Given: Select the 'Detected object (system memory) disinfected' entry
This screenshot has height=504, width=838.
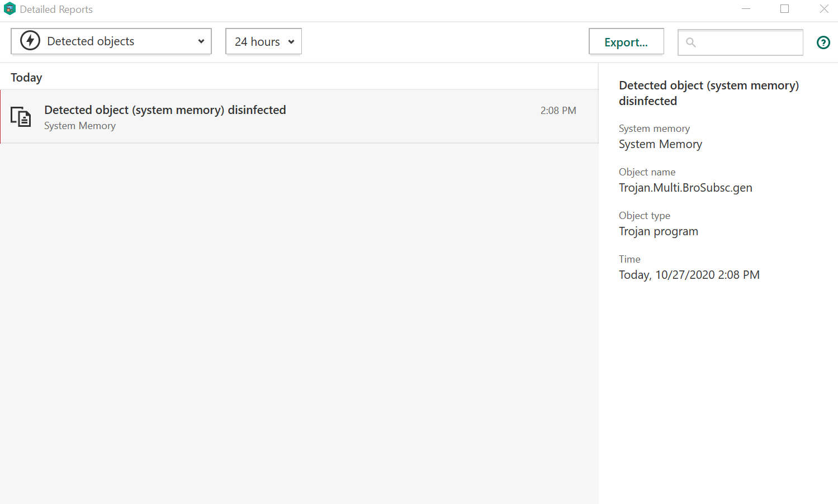Looking at the screenshot, I should point(165,110).
